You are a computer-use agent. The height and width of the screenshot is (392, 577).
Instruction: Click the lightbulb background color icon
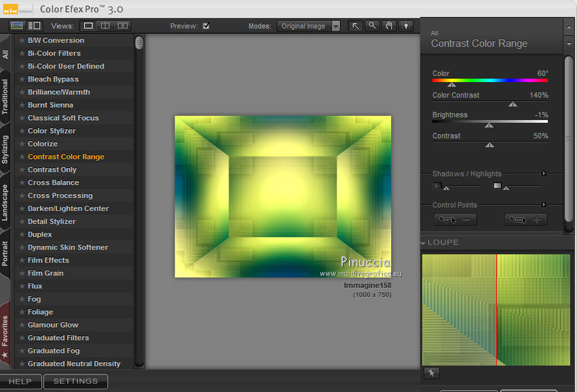tap(406, 26)
